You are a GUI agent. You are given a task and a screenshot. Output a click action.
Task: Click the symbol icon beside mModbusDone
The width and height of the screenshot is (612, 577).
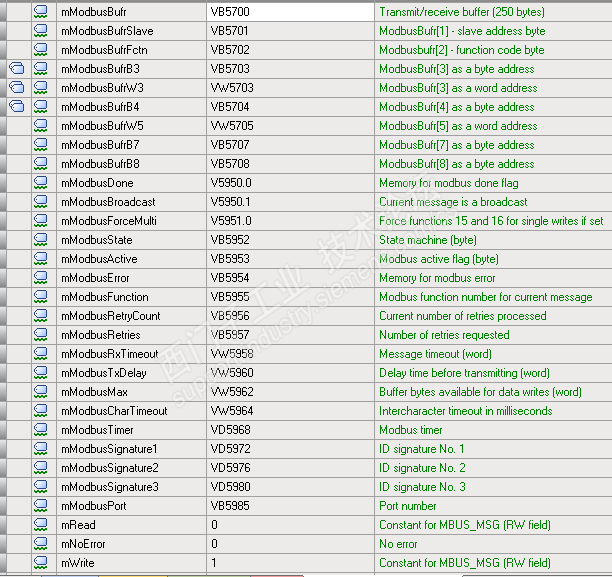[41, 183]
